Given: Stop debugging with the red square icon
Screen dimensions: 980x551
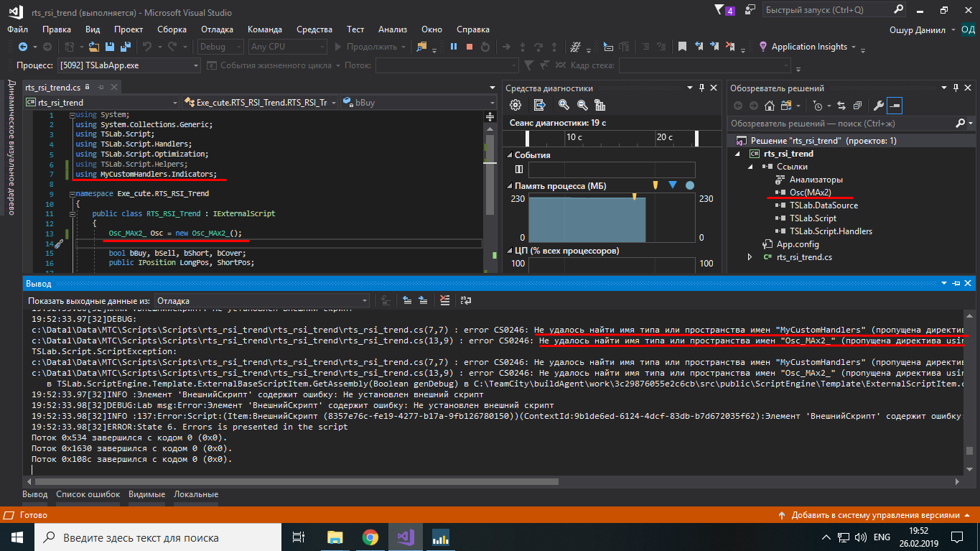Looking at the screenshot, I should pyautogui.click(x=470, y=47).
